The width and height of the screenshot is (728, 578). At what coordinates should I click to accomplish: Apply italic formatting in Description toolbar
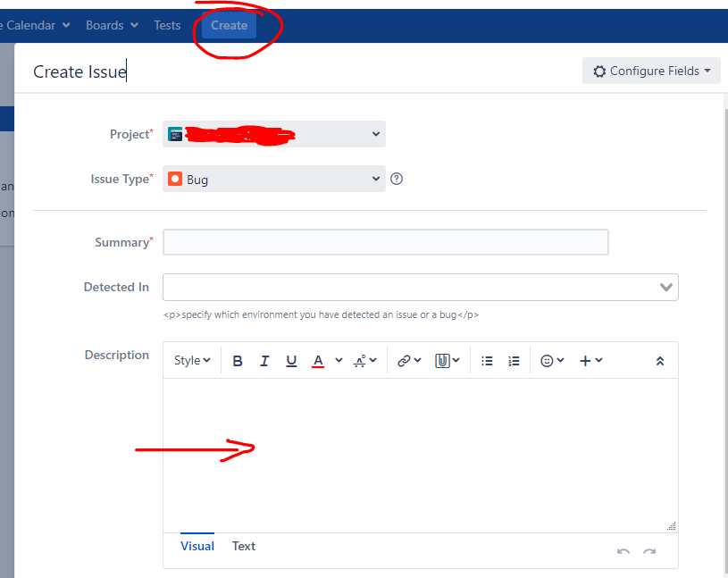tap(264, 360)
